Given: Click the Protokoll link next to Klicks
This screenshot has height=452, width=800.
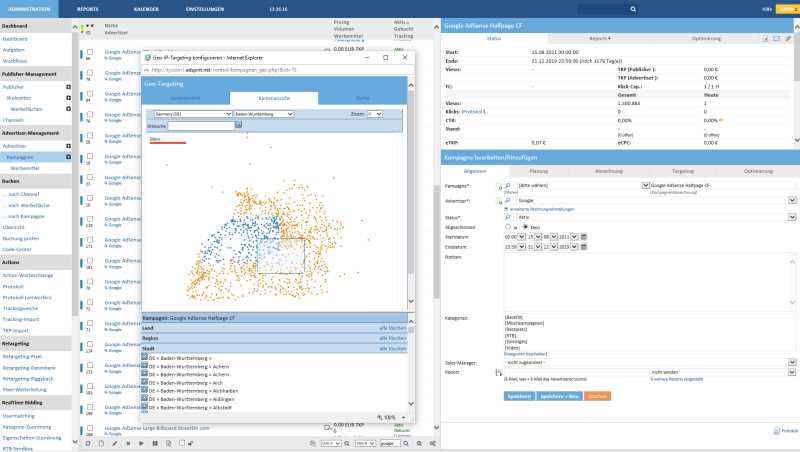Looking at the screenshot, I should 473,112.
